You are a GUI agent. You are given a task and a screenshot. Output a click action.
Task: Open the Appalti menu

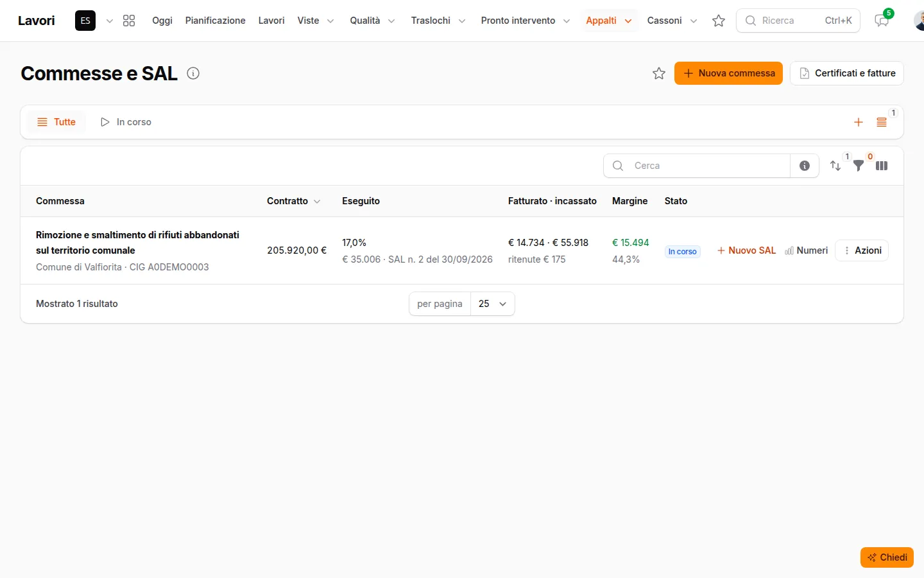(x=609, y=21)
